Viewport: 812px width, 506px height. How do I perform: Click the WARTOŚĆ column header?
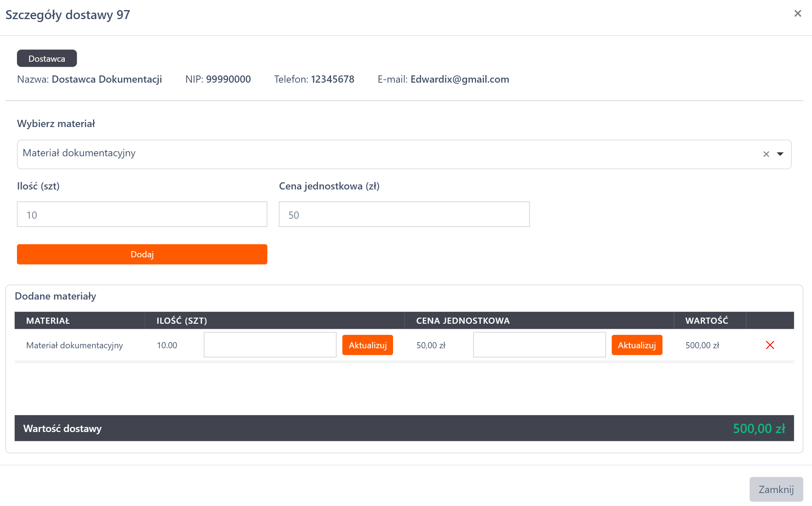[x=706, y=320]
